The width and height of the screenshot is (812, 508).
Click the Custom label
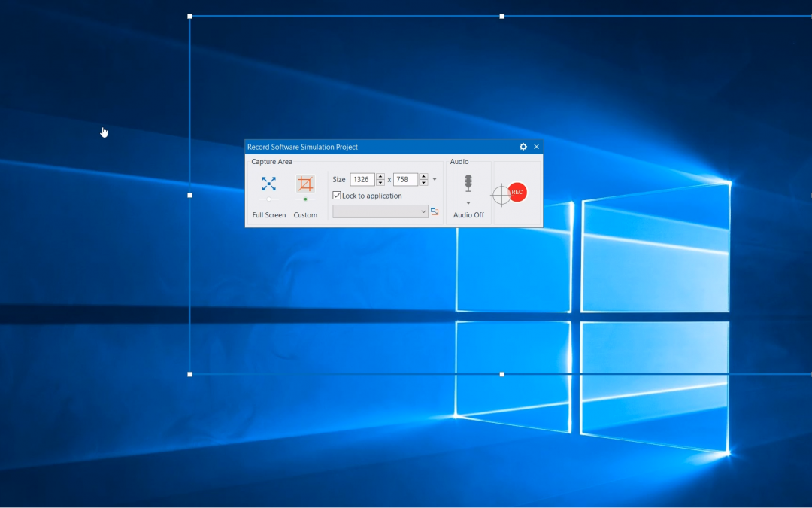(305, 215)
